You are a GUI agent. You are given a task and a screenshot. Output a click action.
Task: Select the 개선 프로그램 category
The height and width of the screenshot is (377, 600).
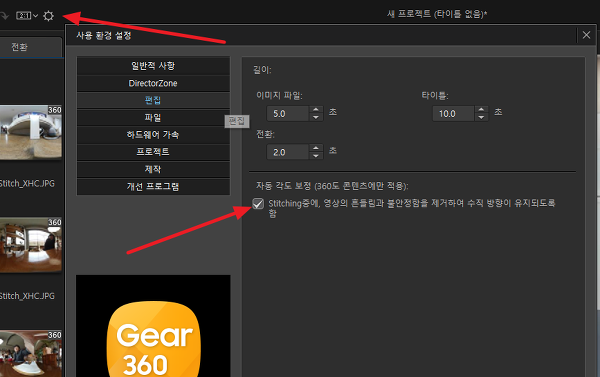(x=153, y=186)
